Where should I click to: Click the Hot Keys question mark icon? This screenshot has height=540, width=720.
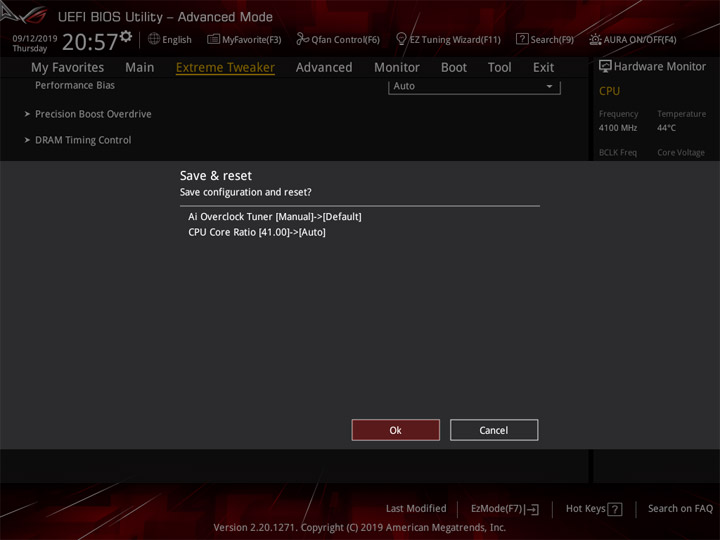(x=615, y=509)
